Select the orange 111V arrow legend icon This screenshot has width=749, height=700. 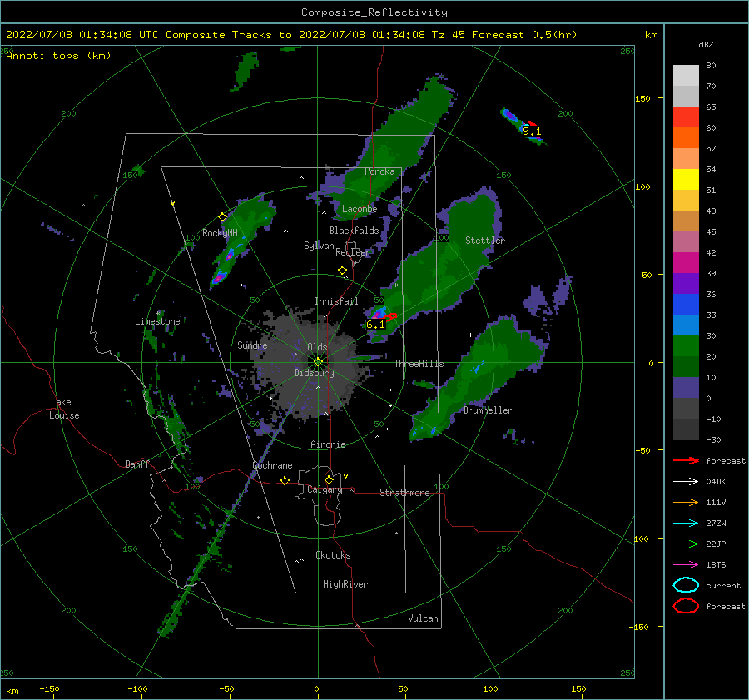[x=686, y=502]
